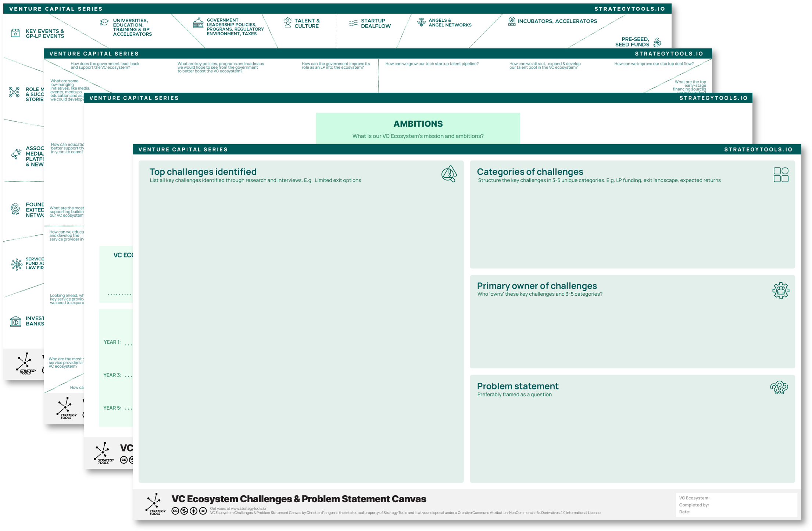The image size is (812, 531).
Task: Click the Problem statement question-marks icon
Action: click(779, 388)
